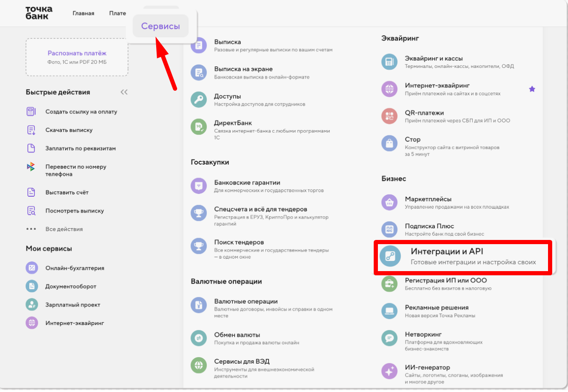Go to the Главная tab
Image resolution: width=568 pixels, height=392 pixels.
click(x=84, y=13)
